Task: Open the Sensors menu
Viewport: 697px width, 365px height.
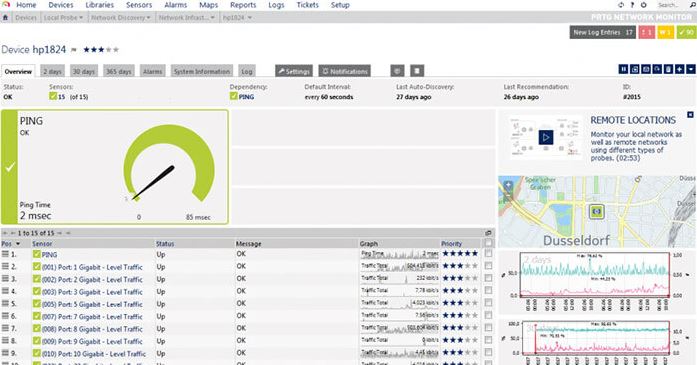Action: pyautogui.click(x=139, y=5)
